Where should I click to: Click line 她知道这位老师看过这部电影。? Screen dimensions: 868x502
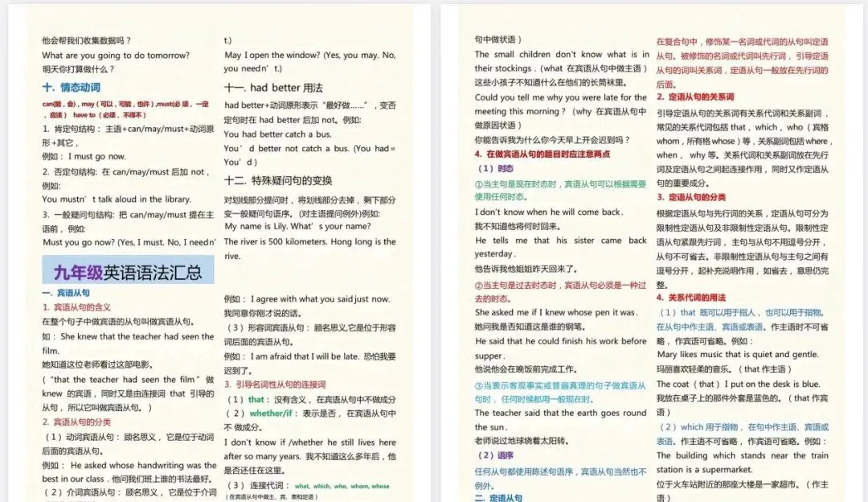click(x=97, y=364)
